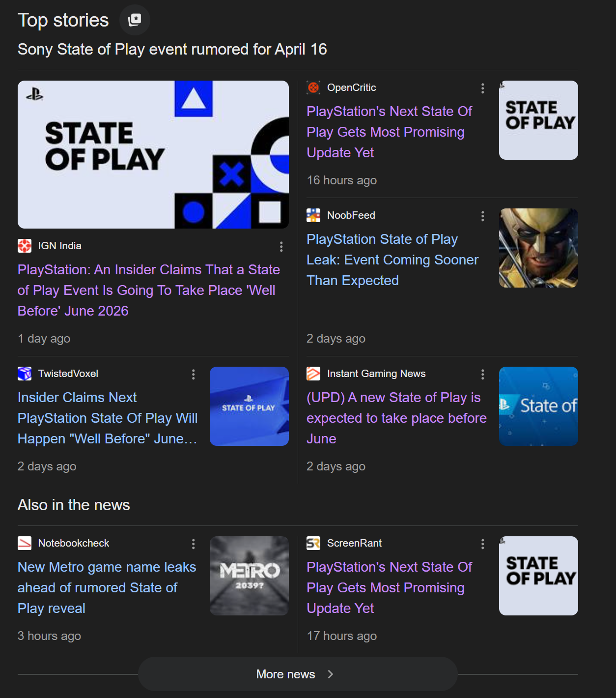Click the 17 hours ago timestamp
The image size is (616, 698).
click(x=342, y=636)
